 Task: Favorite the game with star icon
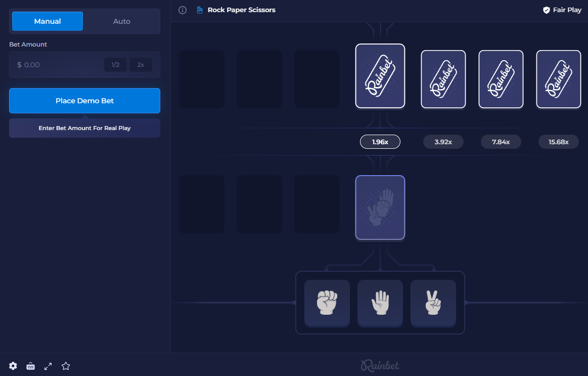(65, 366)
